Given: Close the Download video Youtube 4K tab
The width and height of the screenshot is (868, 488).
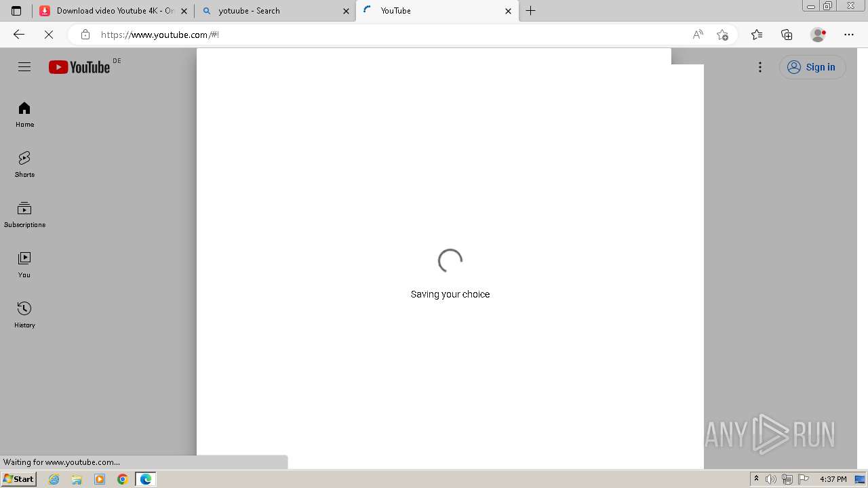Looking at the screenshot, I should tap(184, 11).
